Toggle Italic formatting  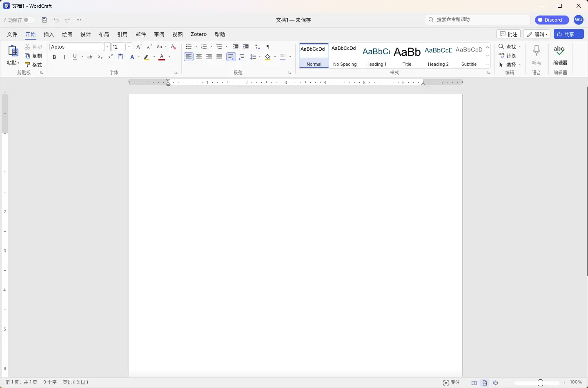[x=65, y=57]
